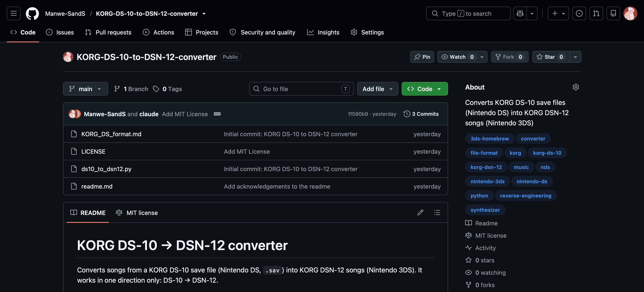
Task: Switch to the Pull requests tab
Action: click(x=108, y=32)
